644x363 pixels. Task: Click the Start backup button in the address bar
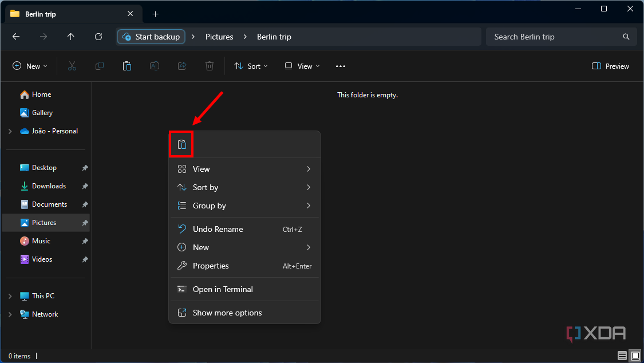[151, 36]
